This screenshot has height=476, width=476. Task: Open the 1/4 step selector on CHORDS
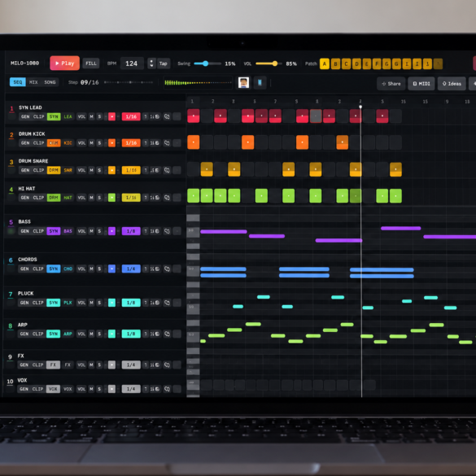pos(131,269)
